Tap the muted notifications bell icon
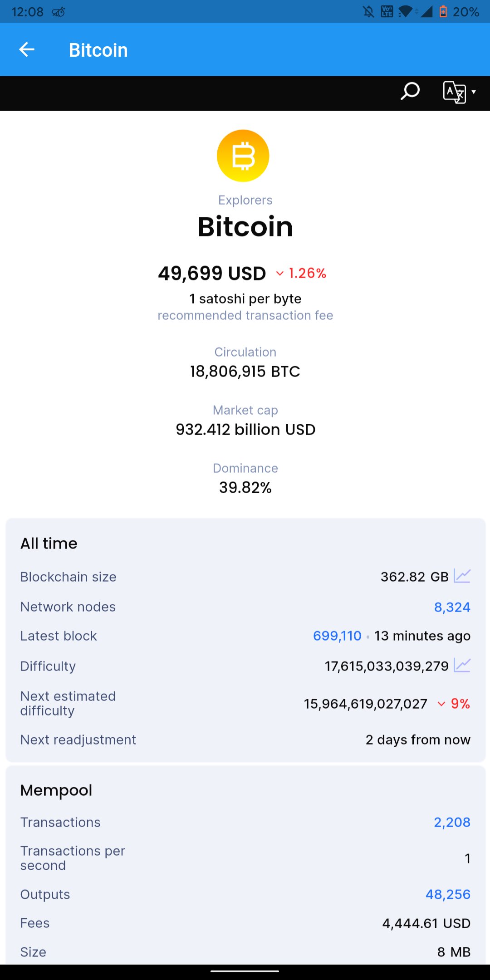The image size is (490, 980). click(369, 11)
